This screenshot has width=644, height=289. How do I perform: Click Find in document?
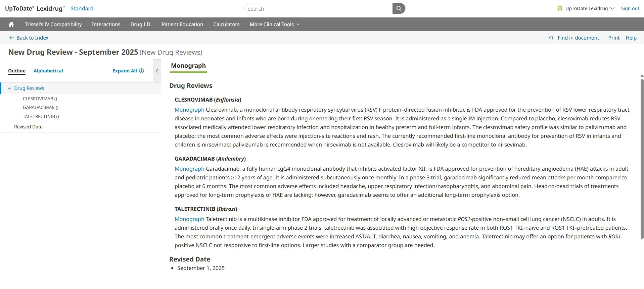pos(578,38)
